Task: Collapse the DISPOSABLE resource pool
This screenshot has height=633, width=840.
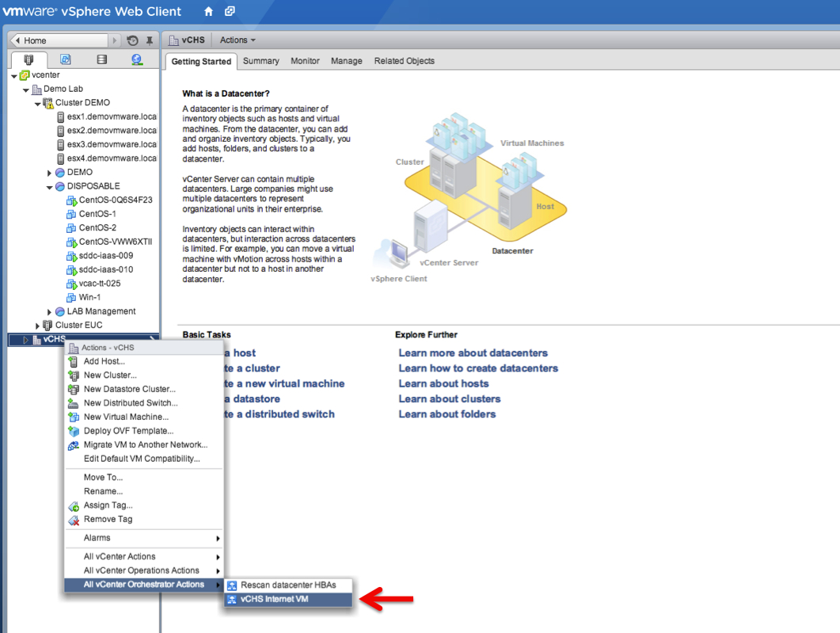Action: point(49,188)
